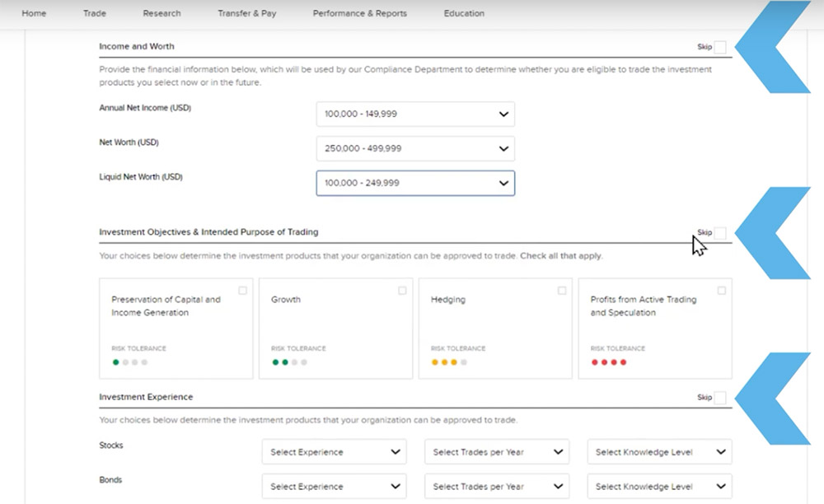Open the Knowledge Level dropdown for Stocks

[658, 451]
